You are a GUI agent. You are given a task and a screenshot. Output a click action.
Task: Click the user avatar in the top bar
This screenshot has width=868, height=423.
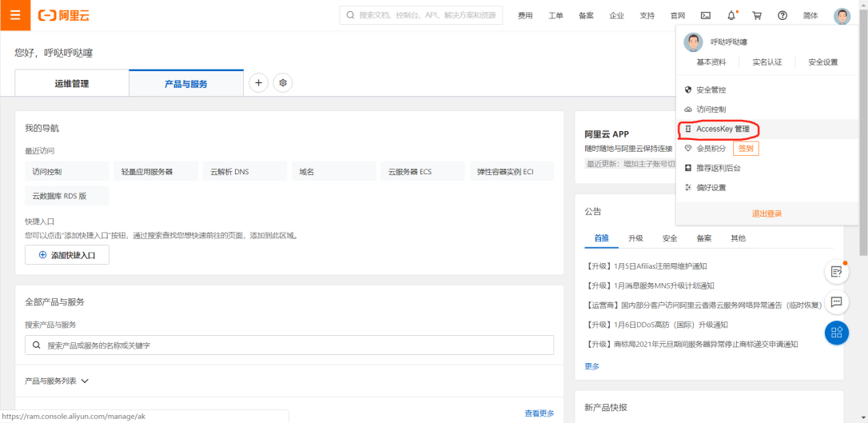tap(842, 16)
